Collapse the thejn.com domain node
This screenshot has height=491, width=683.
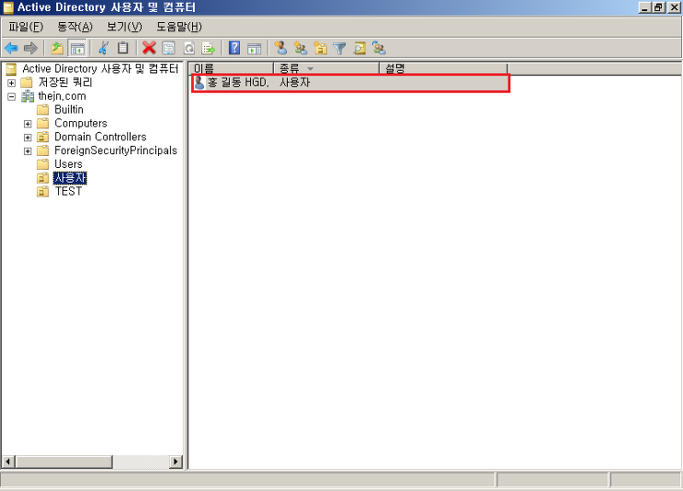tap(11, 97)
